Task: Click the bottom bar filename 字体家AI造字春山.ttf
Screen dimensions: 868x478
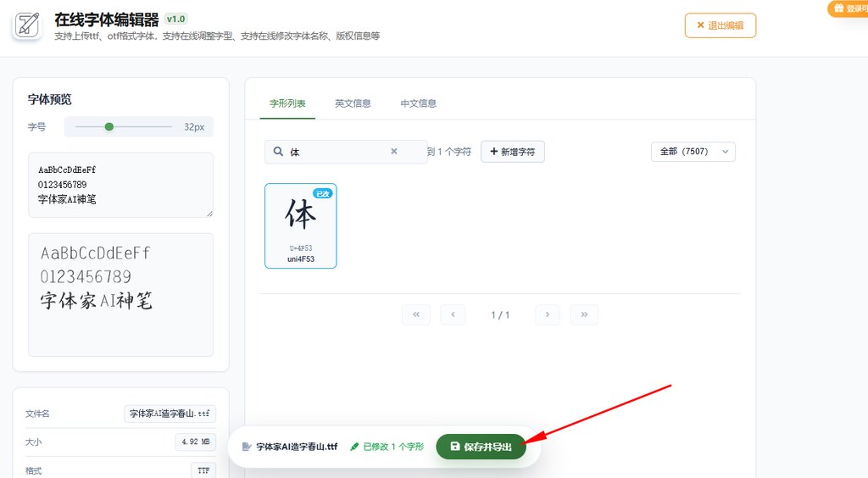Action: coord(297,447)
